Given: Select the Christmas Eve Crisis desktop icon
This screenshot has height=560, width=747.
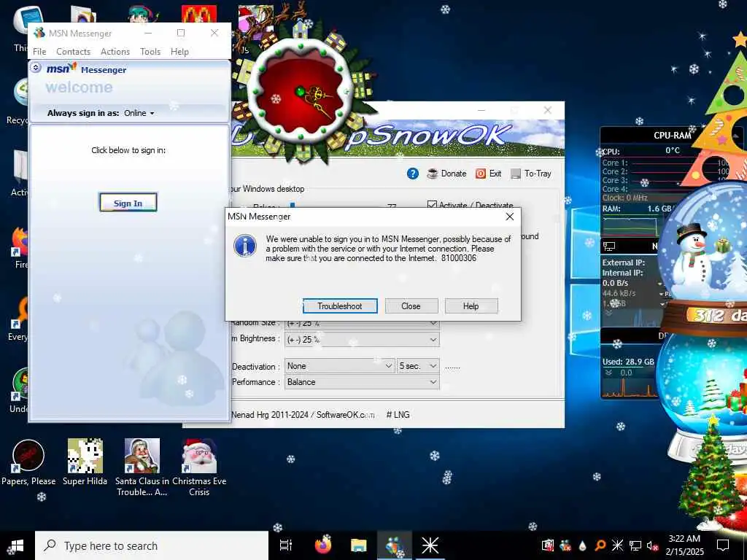Looking at the screenshot, I should (199, 467).
